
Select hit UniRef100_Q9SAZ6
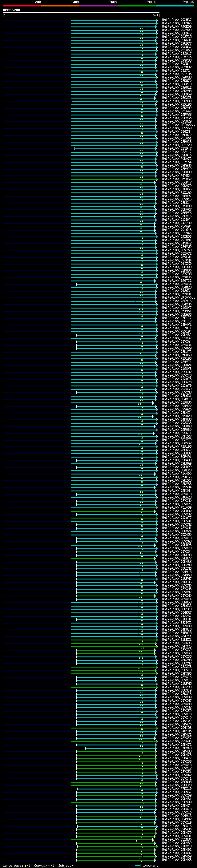(177, 409)
